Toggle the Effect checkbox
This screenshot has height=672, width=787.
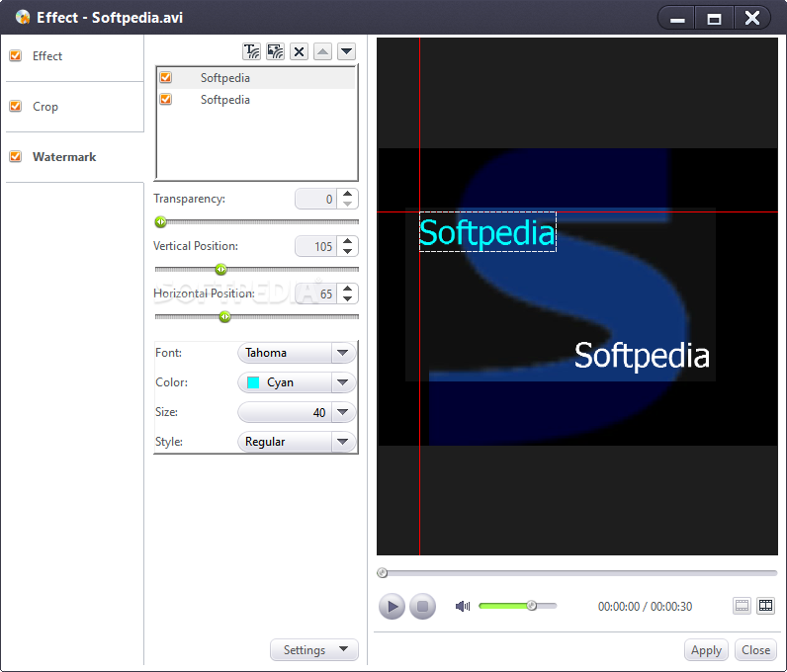point(16,55)
